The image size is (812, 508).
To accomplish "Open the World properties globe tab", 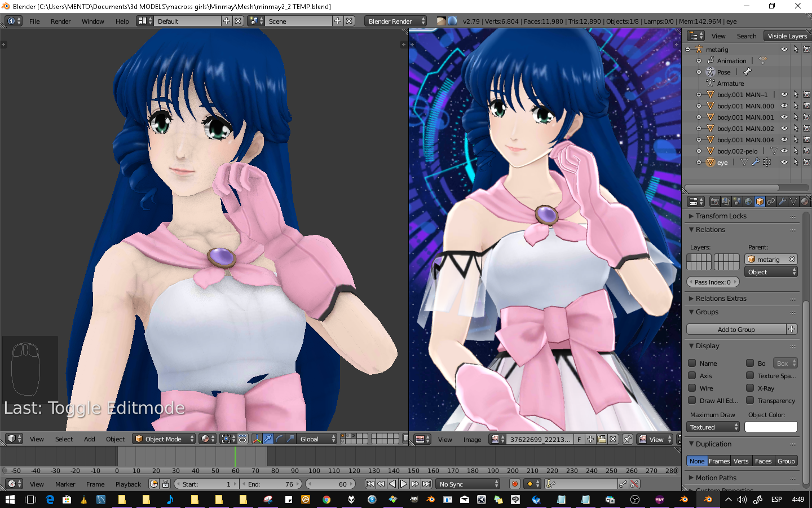I will tap(748, 202).
